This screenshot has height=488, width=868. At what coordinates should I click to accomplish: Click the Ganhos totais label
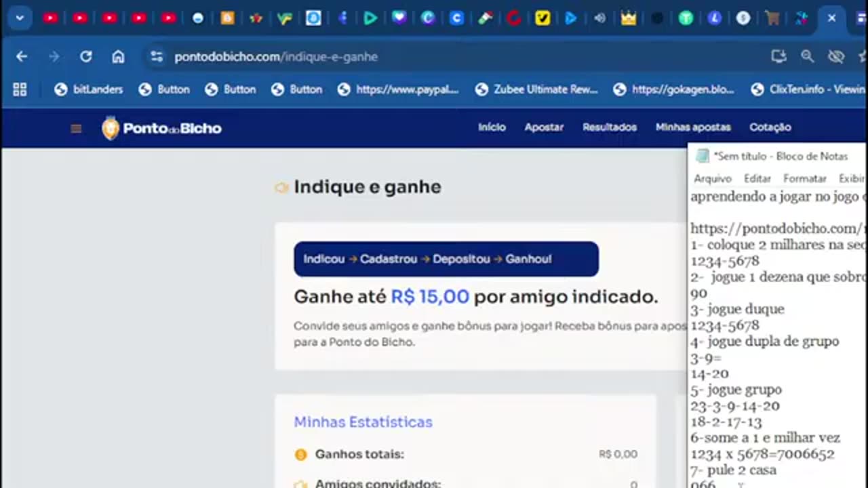(359, 455)
